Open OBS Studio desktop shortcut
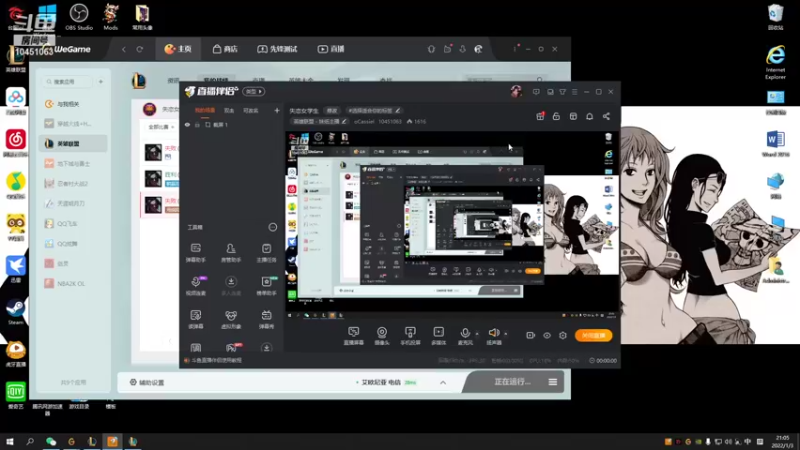The width and height of the screenshot is (800, 450). pos(79,17)
